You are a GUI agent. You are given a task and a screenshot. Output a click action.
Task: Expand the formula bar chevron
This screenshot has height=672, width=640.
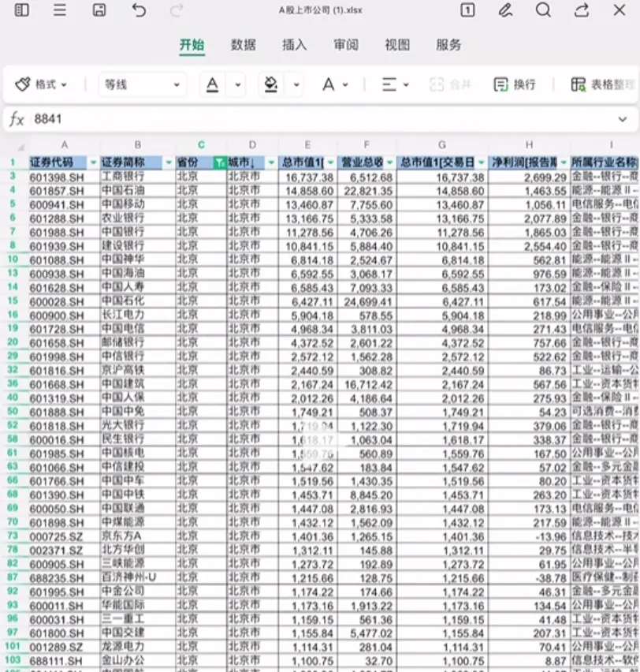tap(623, 119)
